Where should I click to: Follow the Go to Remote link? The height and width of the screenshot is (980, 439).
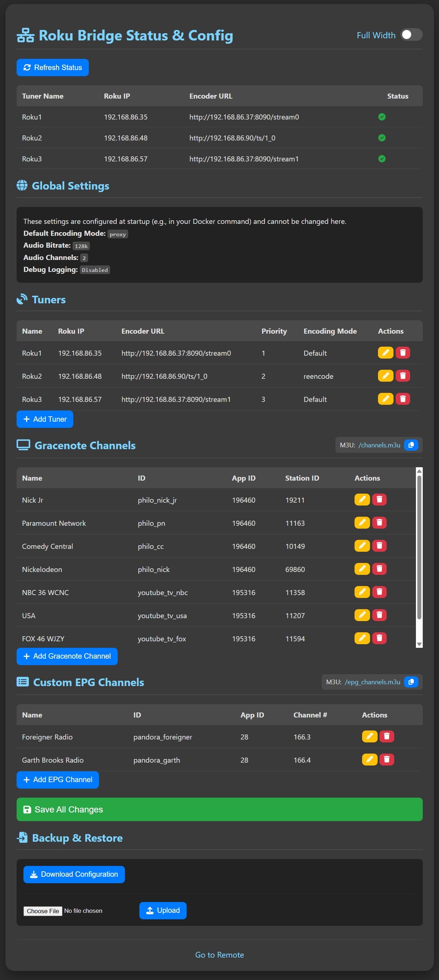click(x=219, y=954)
